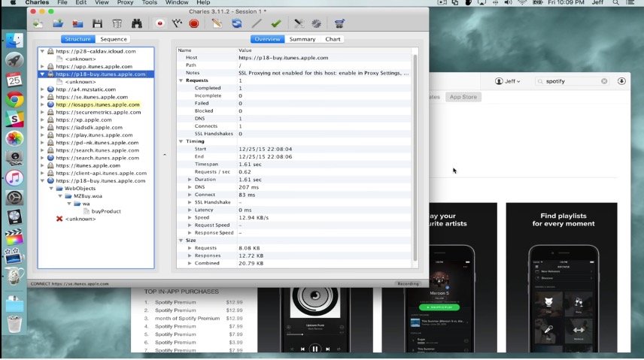
Task: Click the SSL Proxying Notes value text
Action: (324, 73)
